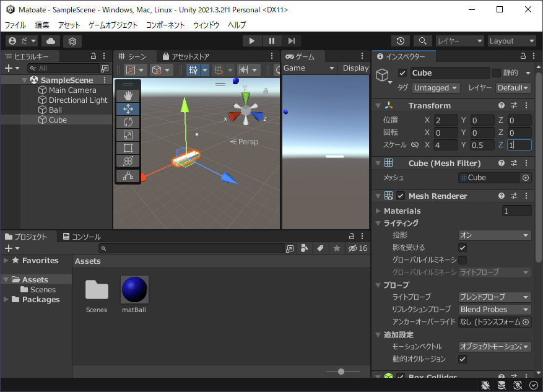Select the Scale tool
Viewport: 543px width, 392px height.
point(128,135)
